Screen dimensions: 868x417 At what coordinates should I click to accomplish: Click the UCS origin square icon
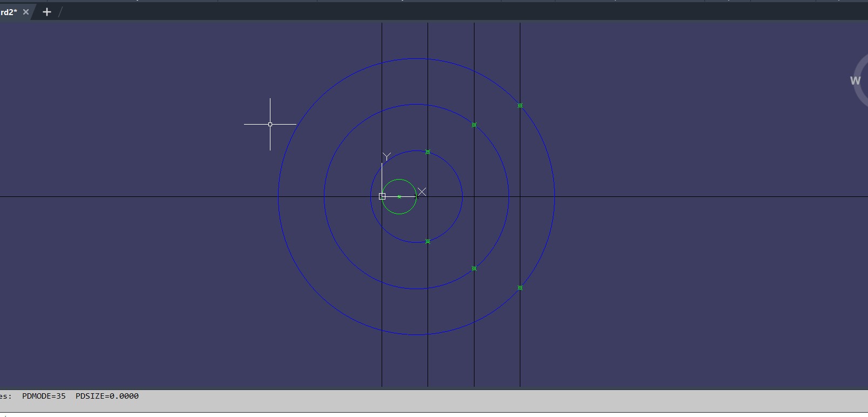(x=382, y=196)
